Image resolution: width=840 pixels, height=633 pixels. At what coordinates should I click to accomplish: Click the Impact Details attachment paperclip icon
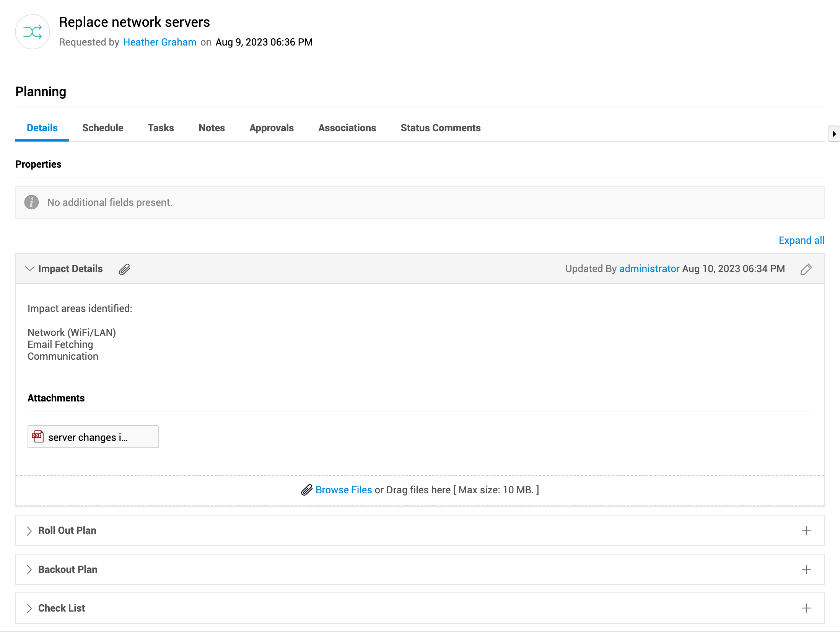[124, 269]
